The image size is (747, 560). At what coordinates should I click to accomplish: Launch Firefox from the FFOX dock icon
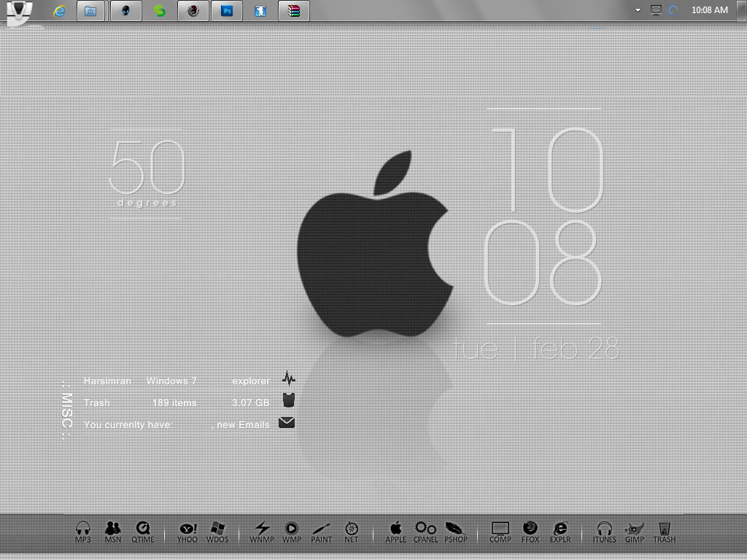click(x=530, y=529)
